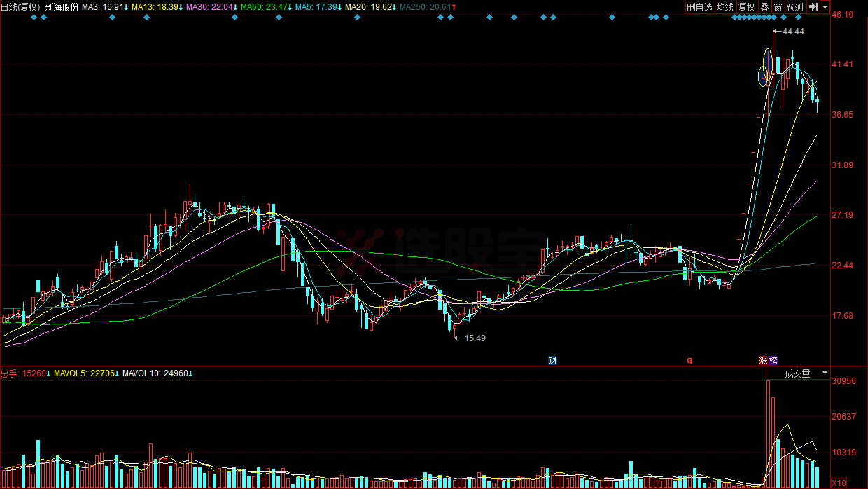
Task: Expand the top-right toolbar dropdown arrow
Action: click(825, 7)
